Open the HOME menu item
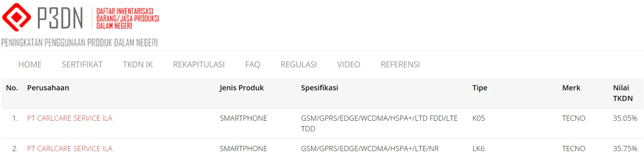 point(30,65)
